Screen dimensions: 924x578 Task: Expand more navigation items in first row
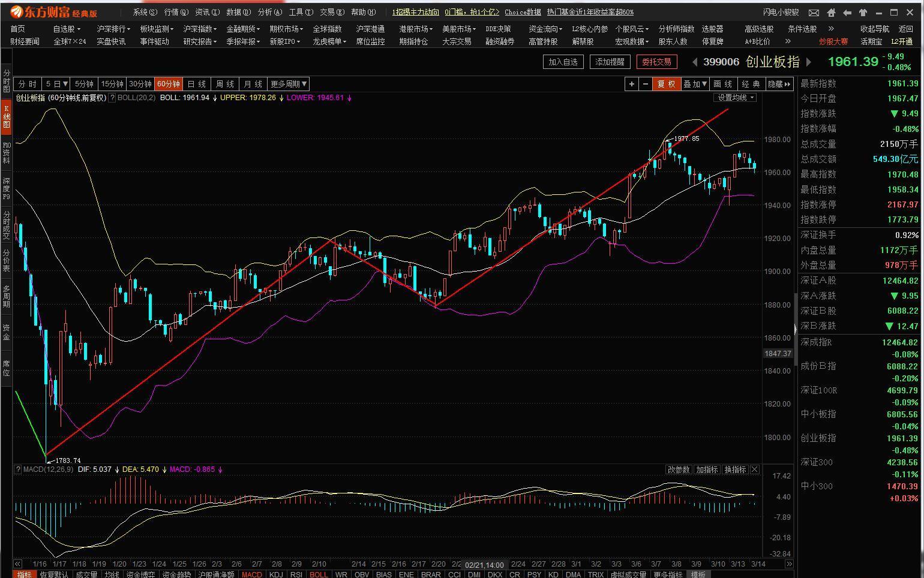pyautogui.click(x=831, y=29)
